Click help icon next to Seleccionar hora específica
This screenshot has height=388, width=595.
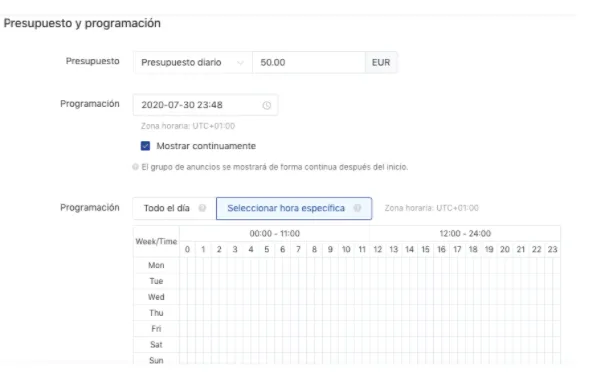(357, 208)
